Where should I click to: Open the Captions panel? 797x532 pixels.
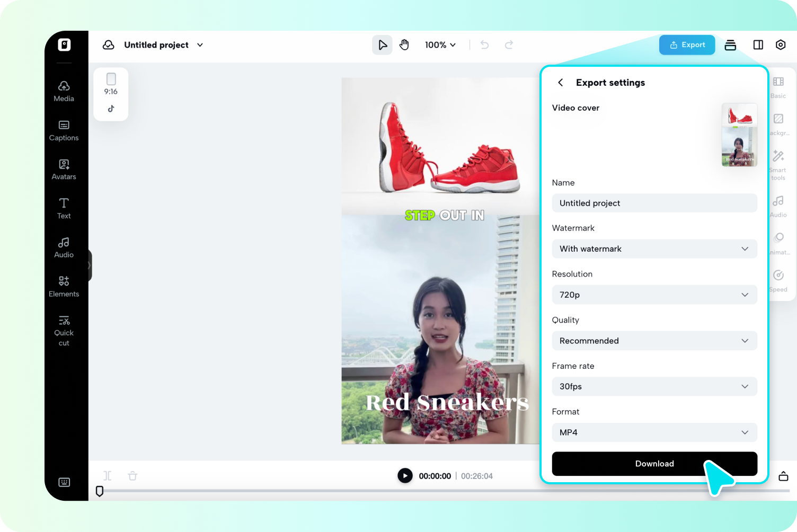[64, 131]
